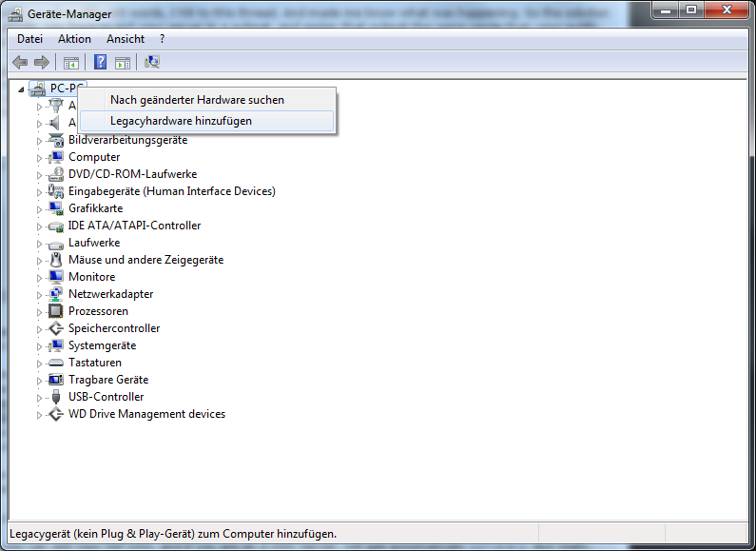Click the IDE ATA/ATAPI-Controller icon
Screen dimensions: 756x551
tap(56, 226)
